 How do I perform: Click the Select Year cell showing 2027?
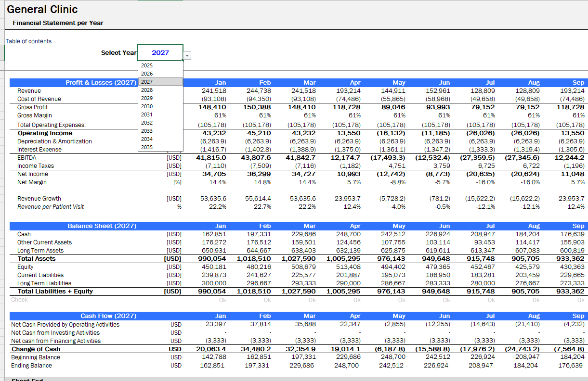click(x=160, y=52)
